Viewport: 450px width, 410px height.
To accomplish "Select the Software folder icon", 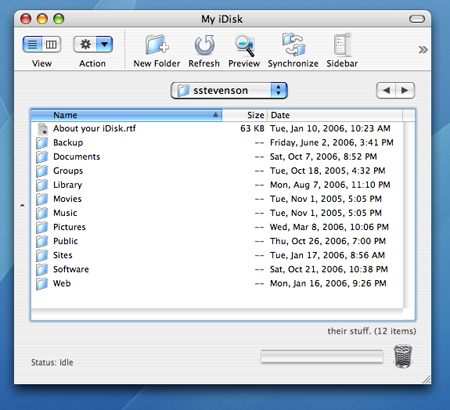I will tap(42, 269).
